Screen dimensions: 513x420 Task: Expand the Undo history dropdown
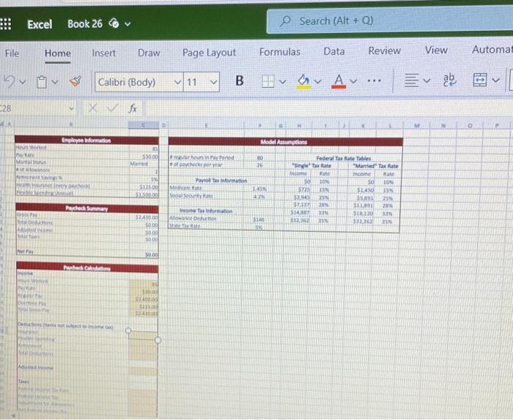point(23,81)
